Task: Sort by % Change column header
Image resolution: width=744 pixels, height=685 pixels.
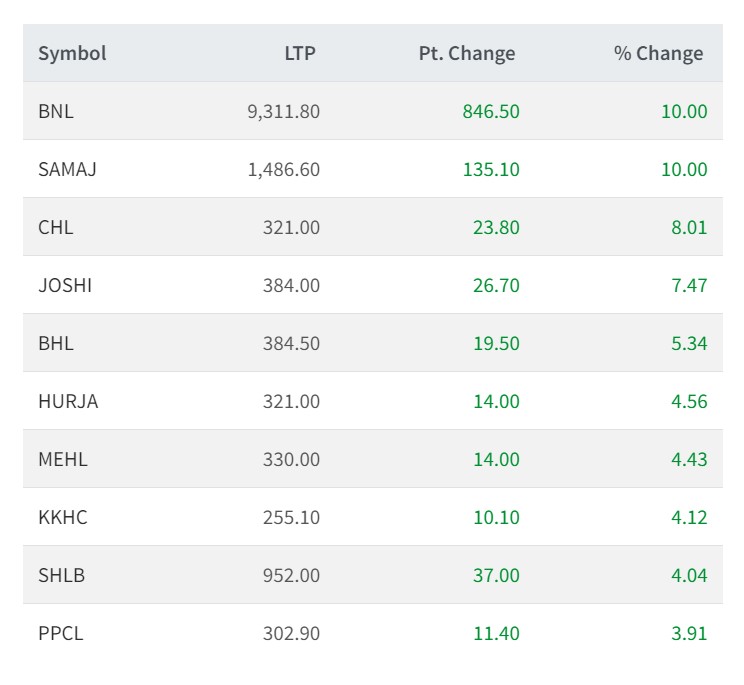Action: pos(658,54)
